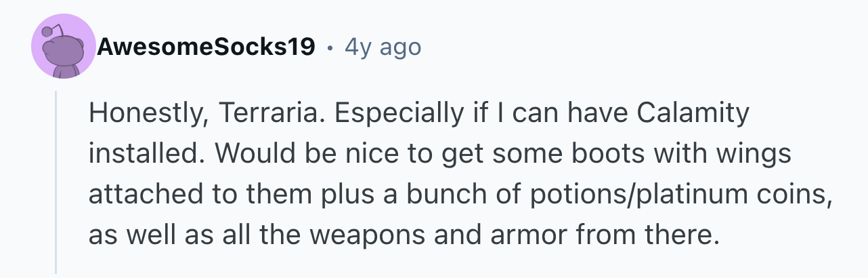Open the comment permalink via '4y ago'
Viewport: 868px width, 278px height.
(383, 47)
